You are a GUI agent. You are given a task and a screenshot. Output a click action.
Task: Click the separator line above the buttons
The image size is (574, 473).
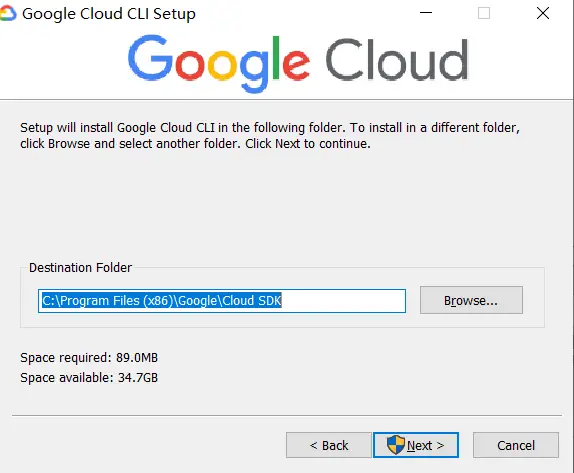click(x=287, y=416)
